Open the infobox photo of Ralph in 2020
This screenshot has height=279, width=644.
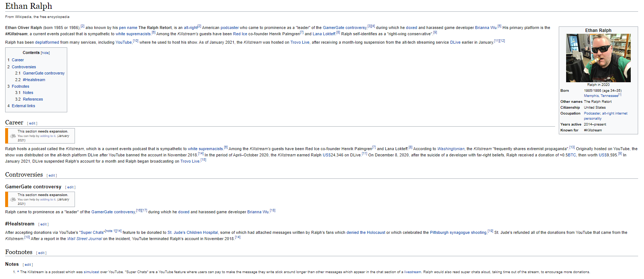598,58
